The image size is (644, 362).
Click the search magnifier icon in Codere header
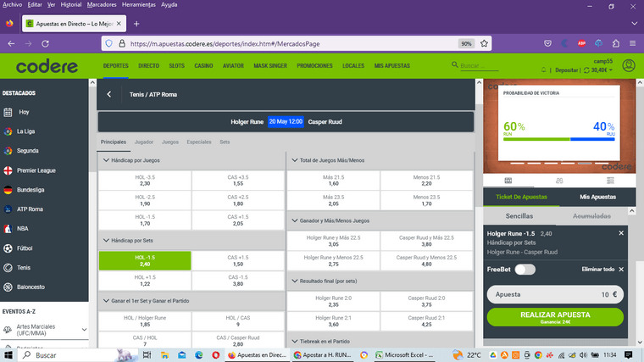pyautogui.click(x=455, y=65)
